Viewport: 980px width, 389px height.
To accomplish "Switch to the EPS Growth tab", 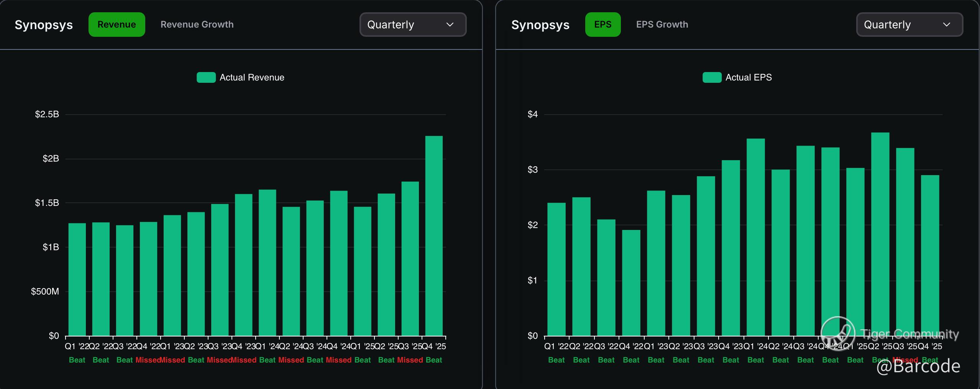I will 662,25.
